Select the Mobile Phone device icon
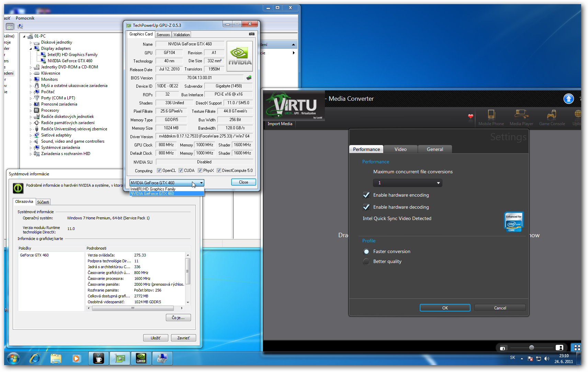The width and height of the screenshot is (588, 372). [x=491, y=118]
